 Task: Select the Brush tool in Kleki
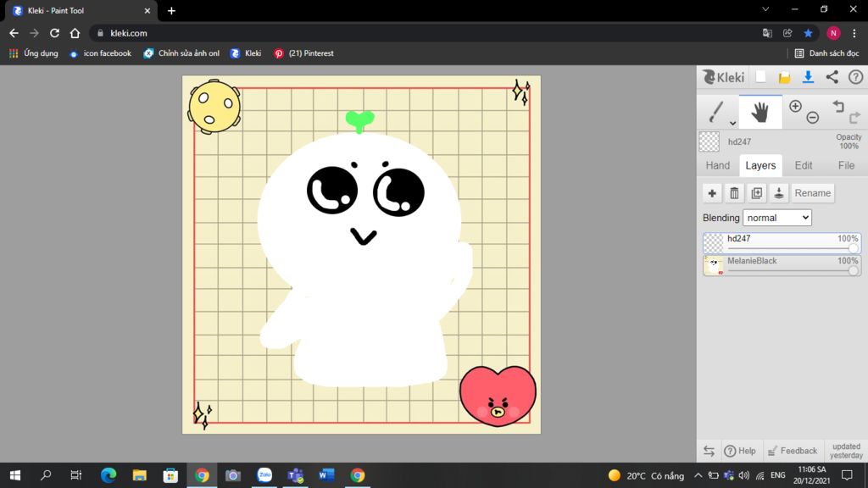pos(715,112)
